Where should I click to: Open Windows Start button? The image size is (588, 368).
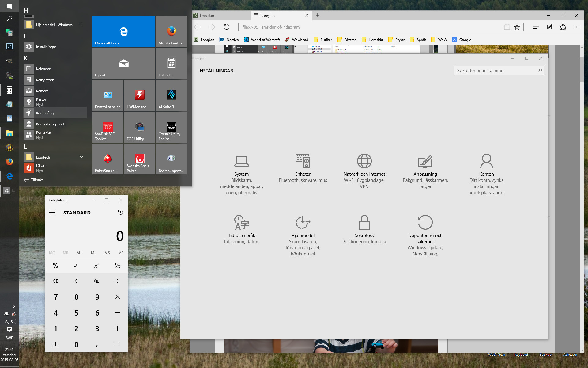tap(9, 6)
